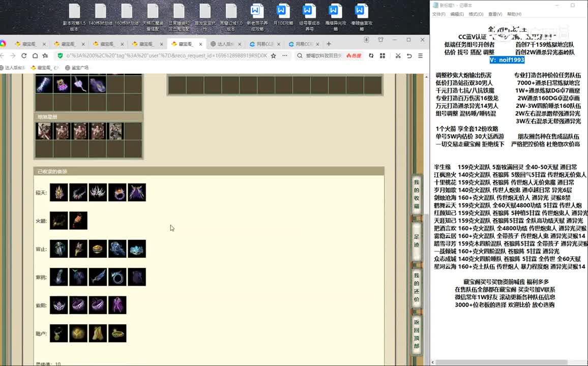
Task: Click the 我的还价 side button
Action: coord(417,287)
